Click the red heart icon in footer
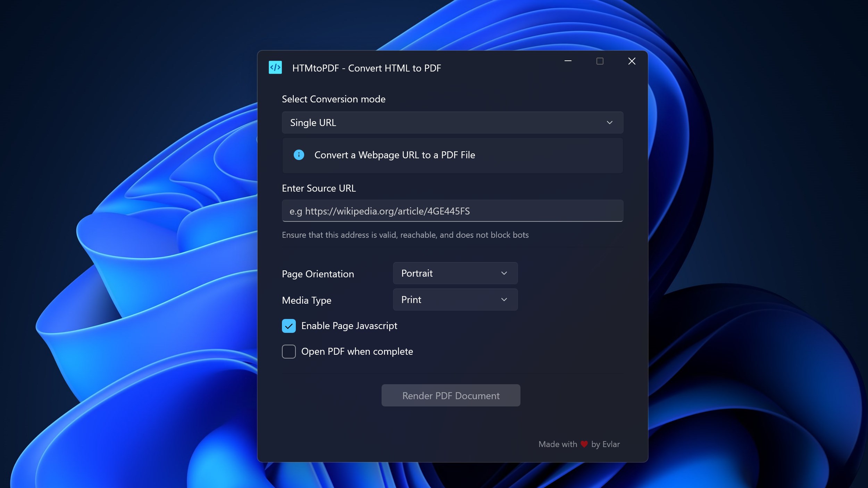This screenshot has height=488, width=868. coord(584,444)
